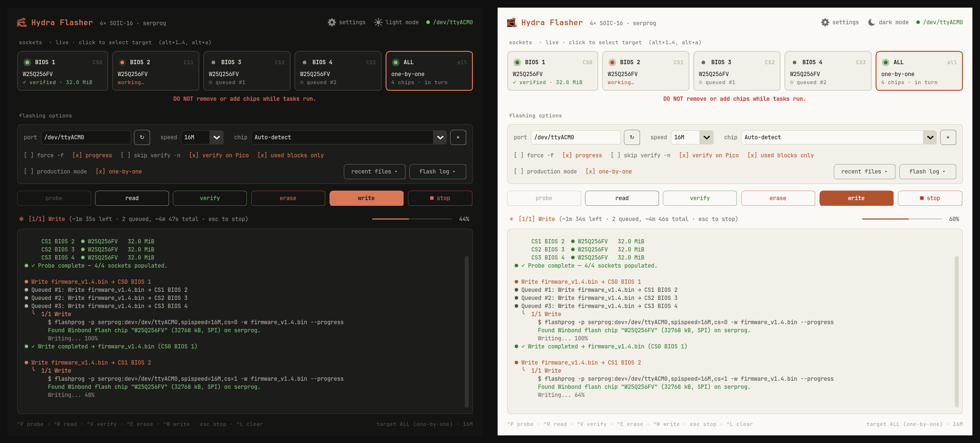Image resolution: width=980 pixels, height=443 pixels.
Task: Enable production mode in light window
Action: [545, 172]
